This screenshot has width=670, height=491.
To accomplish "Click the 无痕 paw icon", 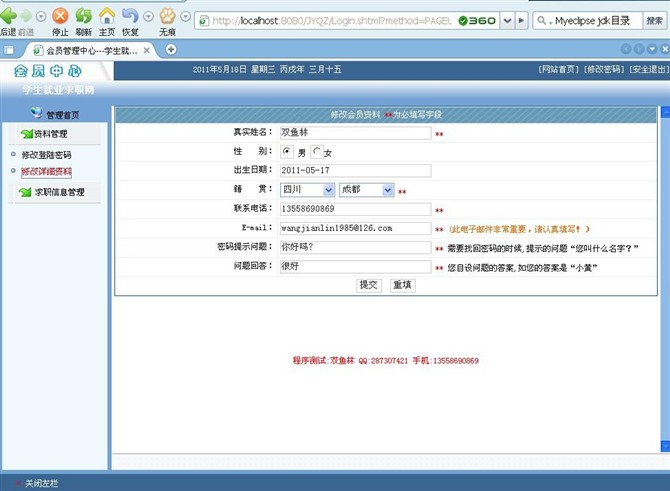I will pyautogui.click(x=168, y=16).
